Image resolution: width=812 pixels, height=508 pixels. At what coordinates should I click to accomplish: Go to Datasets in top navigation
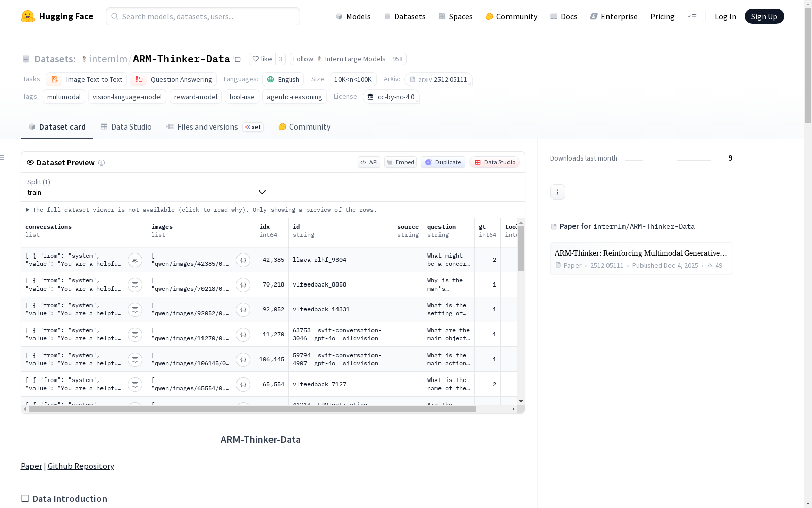(x=404, y=16)
